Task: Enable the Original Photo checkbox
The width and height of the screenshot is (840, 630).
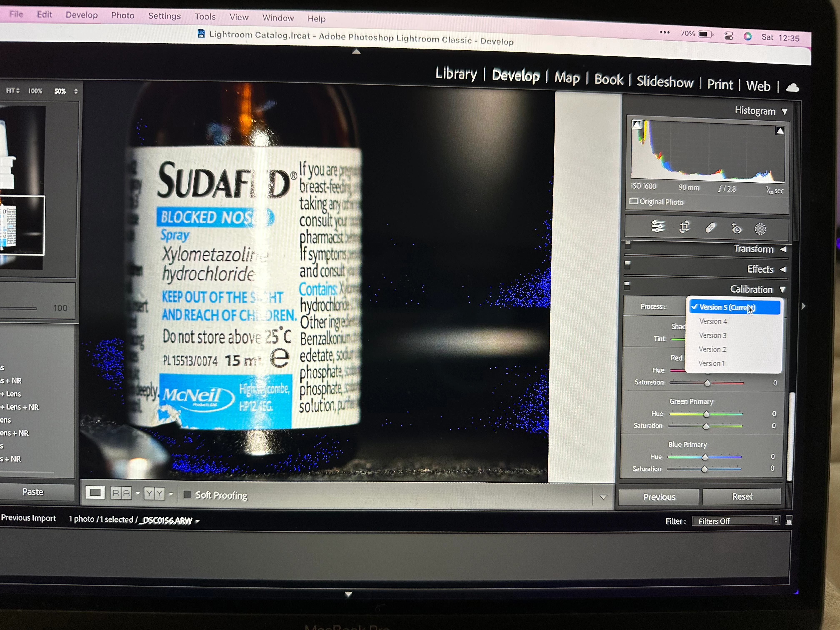Action: (634, 201)
